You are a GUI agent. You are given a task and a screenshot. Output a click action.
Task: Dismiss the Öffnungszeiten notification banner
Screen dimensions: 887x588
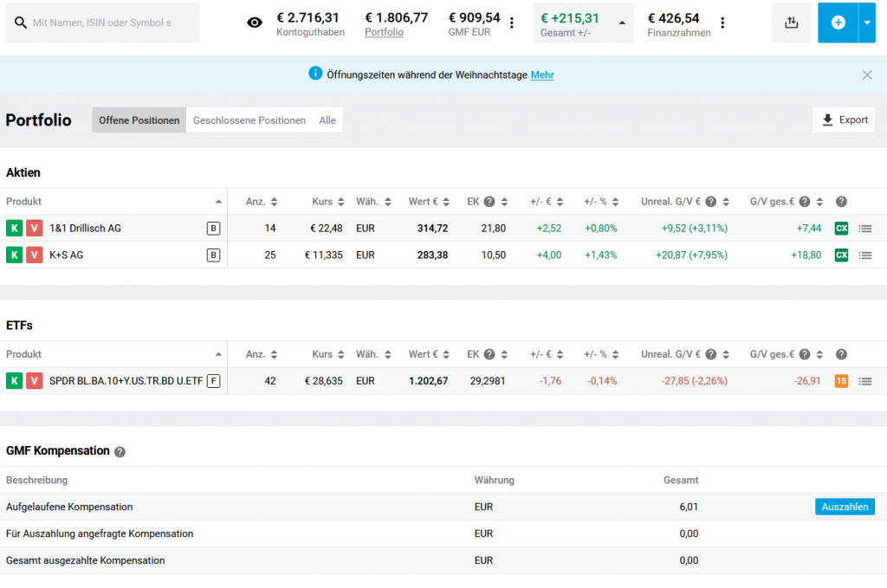pyautogui.click(x=867, y=75)
